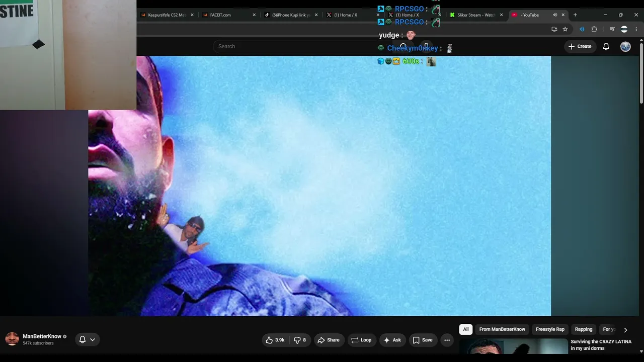The height and width of the screenshot is (362, 644).
Task: Click the YouTube search field
Action: [302, 46]
